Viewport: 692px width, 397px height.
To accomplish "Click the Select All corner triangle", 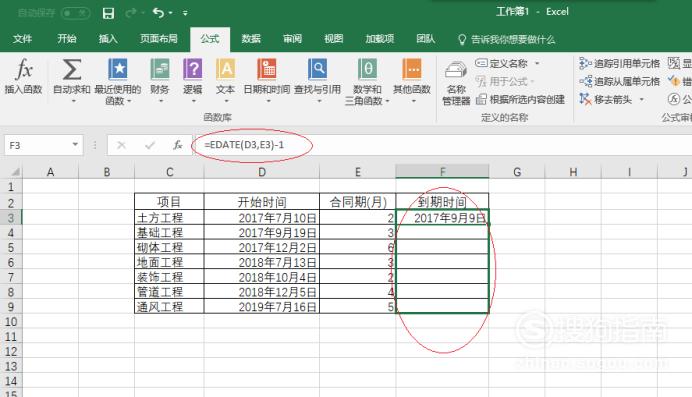I will 15,172.
